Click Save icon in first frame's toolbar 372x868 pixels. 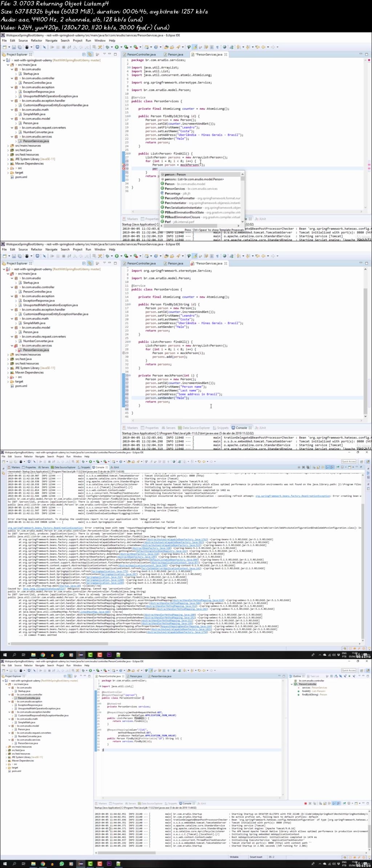click(x=14, y=47)
